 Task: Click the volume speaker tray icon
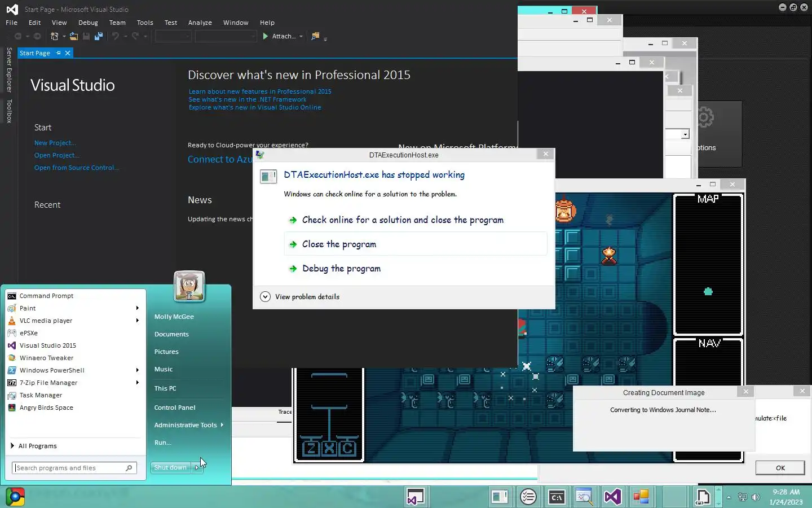pos(756,497)
